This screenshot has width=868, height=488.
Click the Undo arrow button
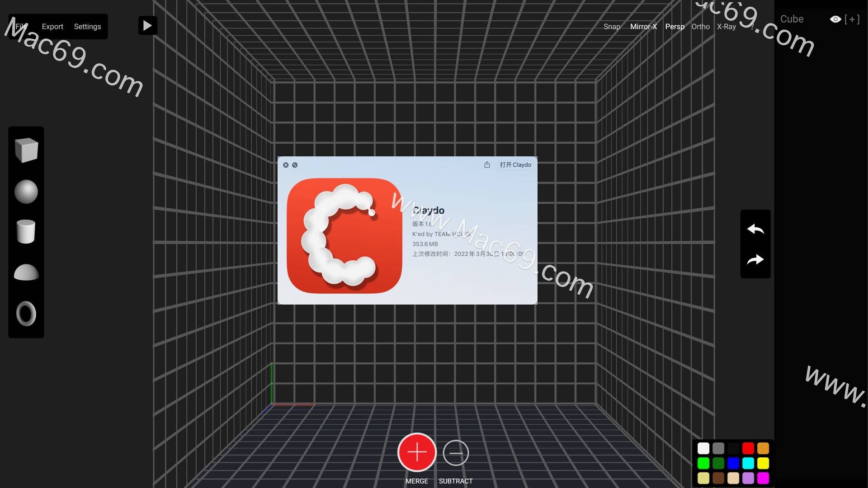754,229
